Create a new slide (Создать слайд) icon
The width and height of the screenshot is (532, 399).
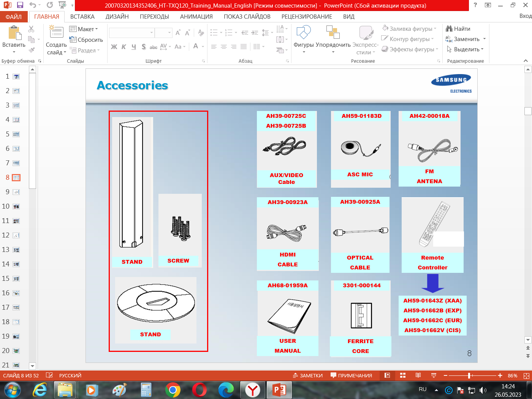coord(56,32)
